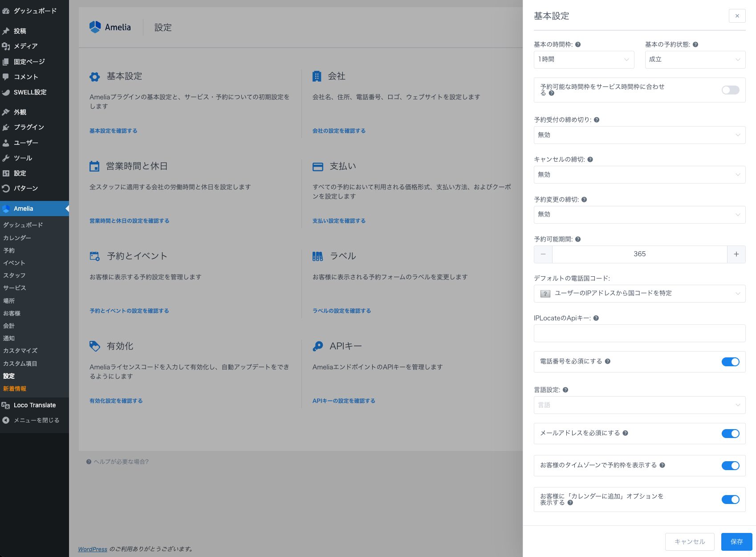Click the help icon next to IPLocateのApiキー
This screenshot has width=756, height=557.
tap(596, 318)
